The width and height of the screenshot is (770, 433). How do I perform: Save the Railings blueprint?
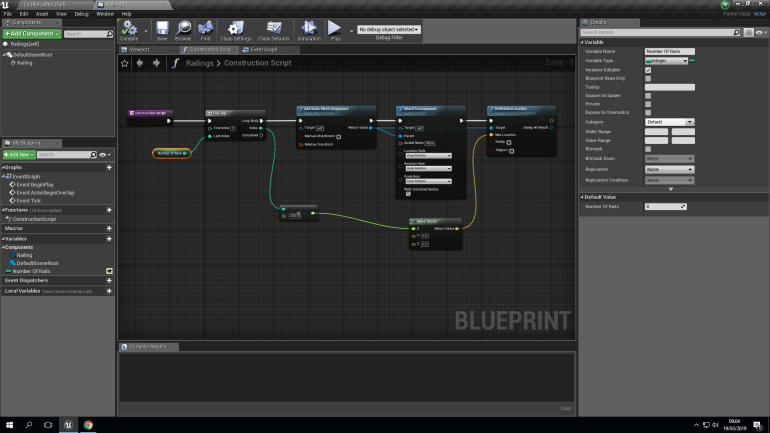tap(162, 30)
